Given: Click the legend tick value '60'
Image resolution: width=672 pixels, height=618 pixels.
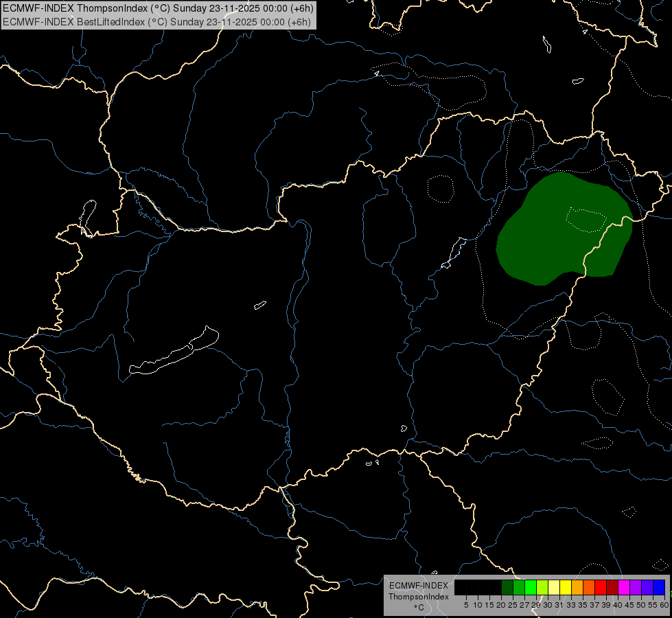Looking at the screenshot, I should tap(664, 605).
